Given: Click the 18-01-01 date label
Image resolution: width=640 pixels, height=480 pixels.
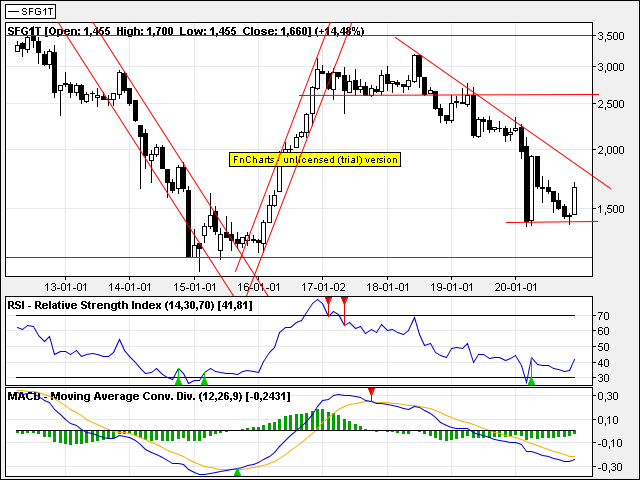Looking at the screenshot, I should (387, 287).
